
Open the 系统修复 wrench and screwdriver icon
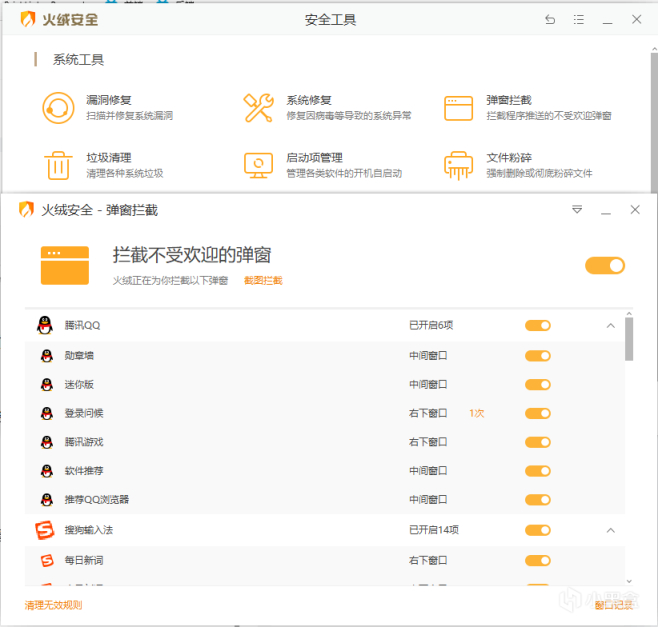point(258,108)
